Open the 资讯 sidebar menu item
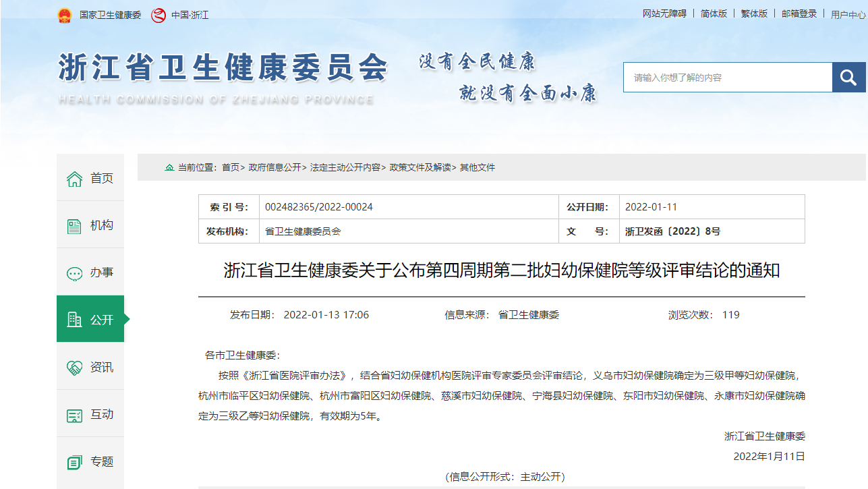Image resolution: width=868 pixels, height=489 pixels. [x=90, y=366]
